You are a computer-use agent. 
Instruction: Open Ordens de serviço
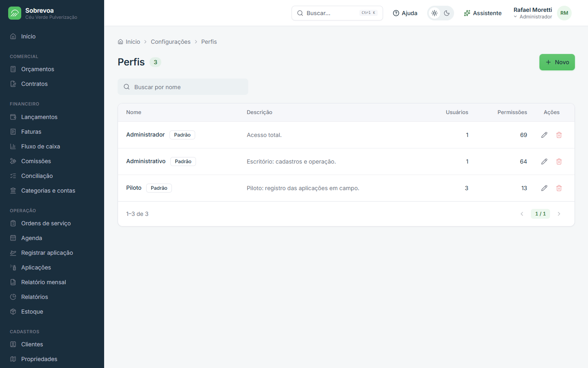52,223
